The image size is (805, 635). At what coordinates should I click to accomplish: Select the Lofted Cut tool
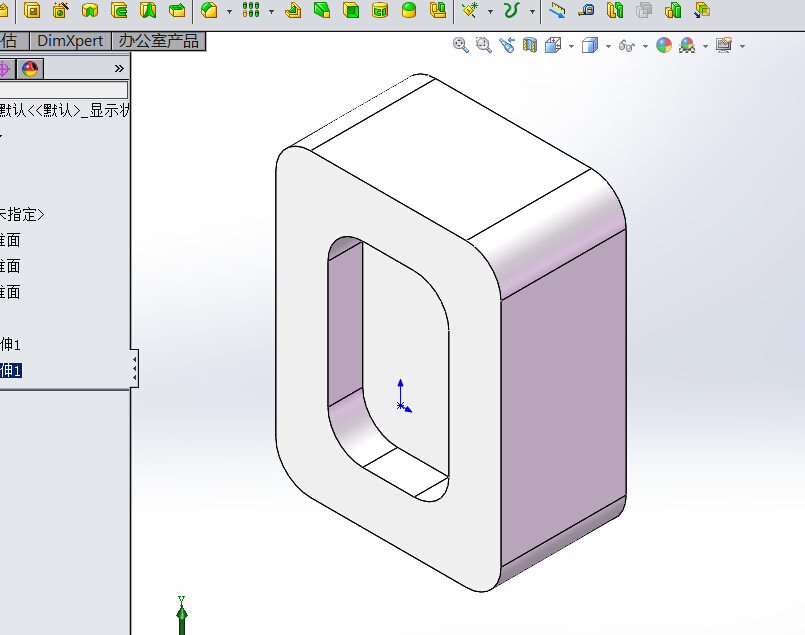148,10
